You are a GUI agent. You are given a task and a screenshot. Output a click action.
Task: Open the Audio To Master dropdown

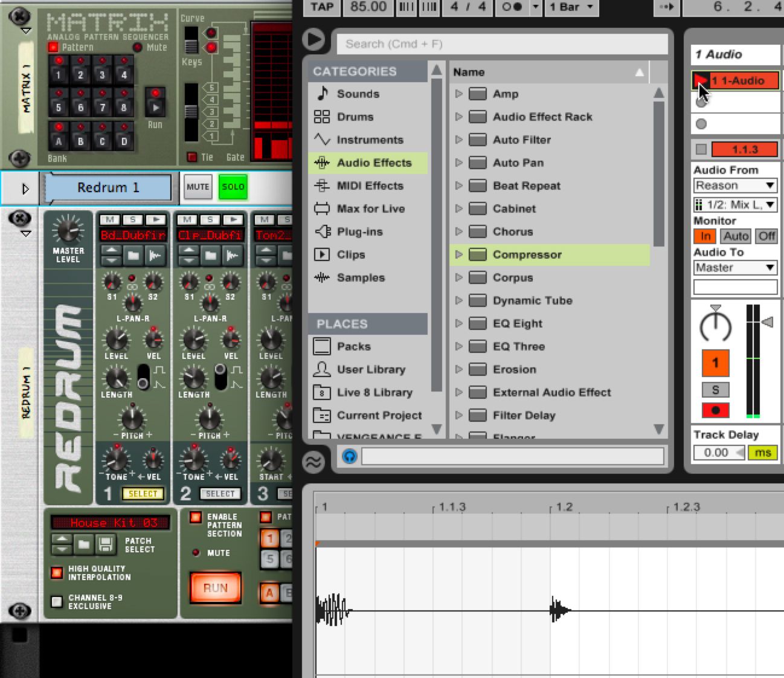pyautogui.click(x=735, y=268)
